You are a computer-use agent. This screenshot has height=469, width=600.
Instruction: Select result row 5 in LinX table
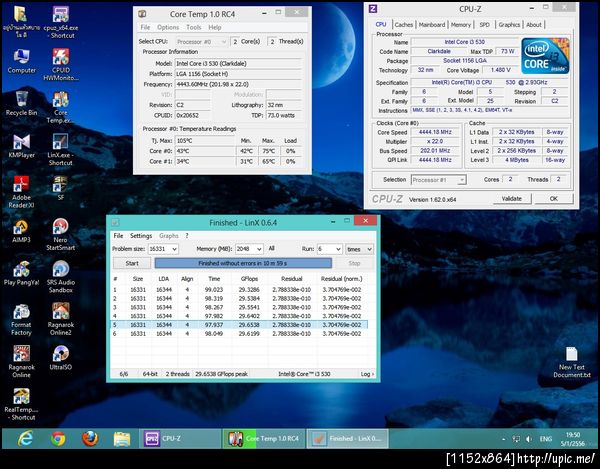tap(239, 325)
